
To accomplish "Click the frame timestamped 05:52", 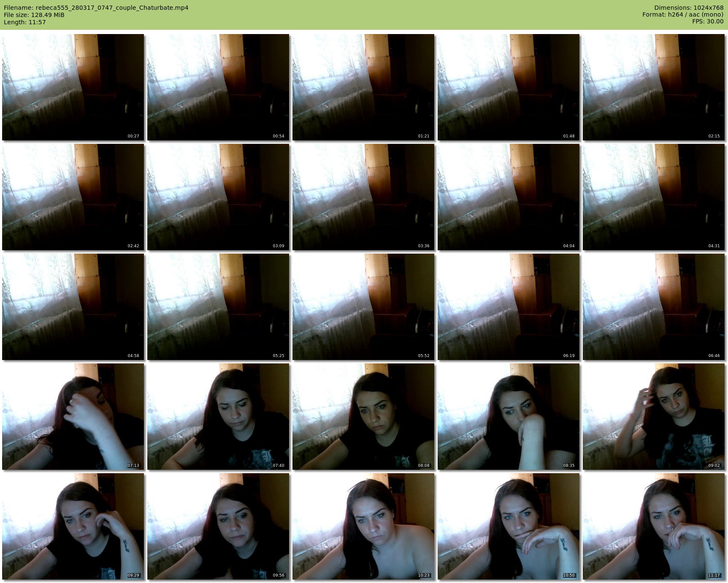I will 363,307.
